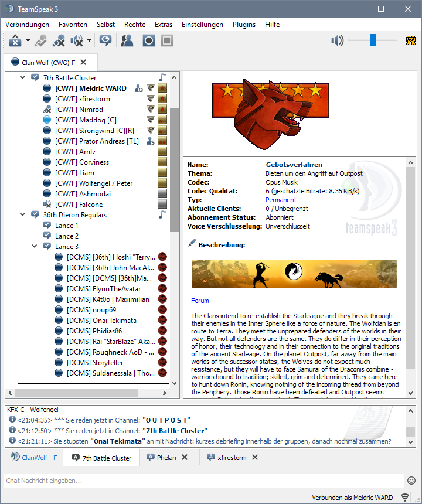The image size is (422, 504).
Task: Open the contacts manager toolbar icon
Action: click(127, 40)
